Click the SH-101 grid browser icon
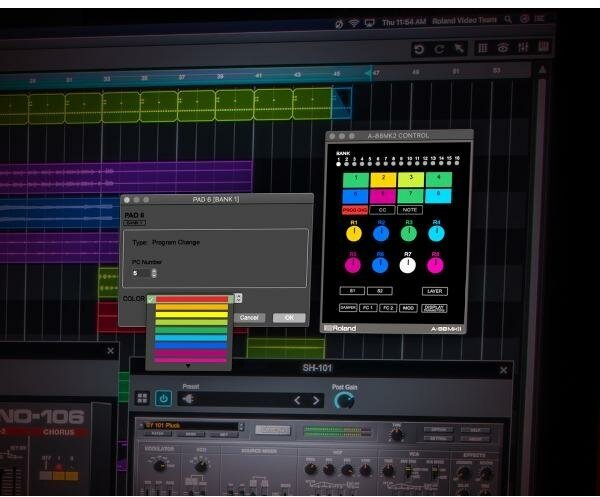This screenshot has height=497, width=600. (142, 398)
